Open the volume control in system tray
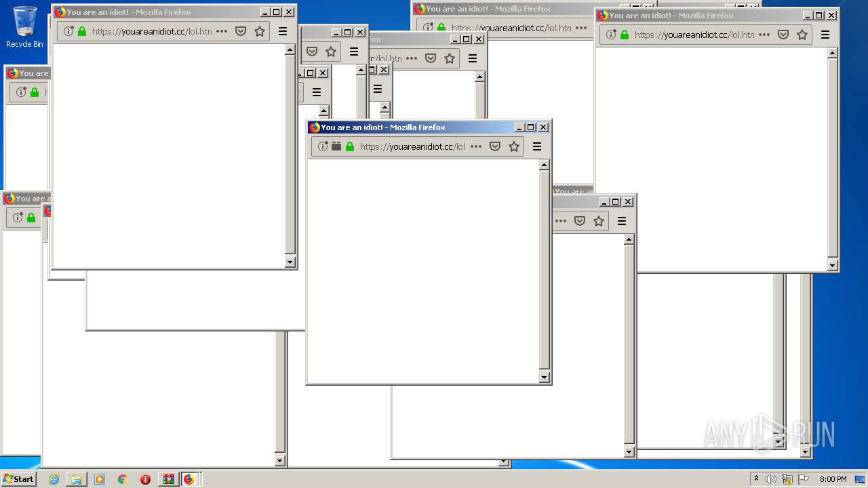868x488 pixels. [771, 479]
